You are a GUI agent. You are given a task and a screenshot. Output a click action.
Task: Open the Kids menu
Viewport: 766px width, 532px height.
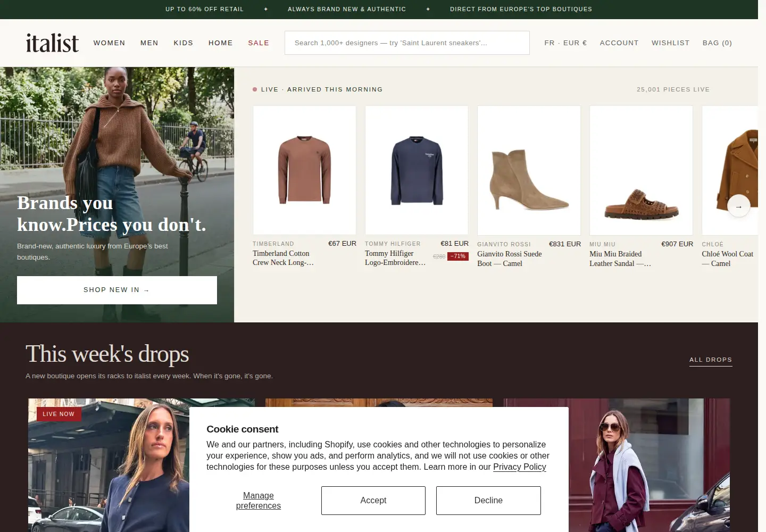coord(184,43)
